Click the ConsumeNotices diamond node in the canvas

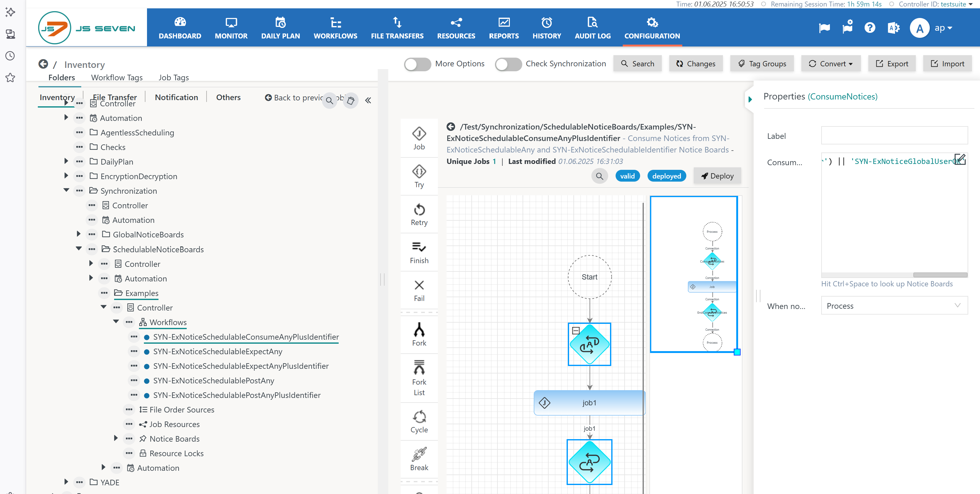(589, 344)
